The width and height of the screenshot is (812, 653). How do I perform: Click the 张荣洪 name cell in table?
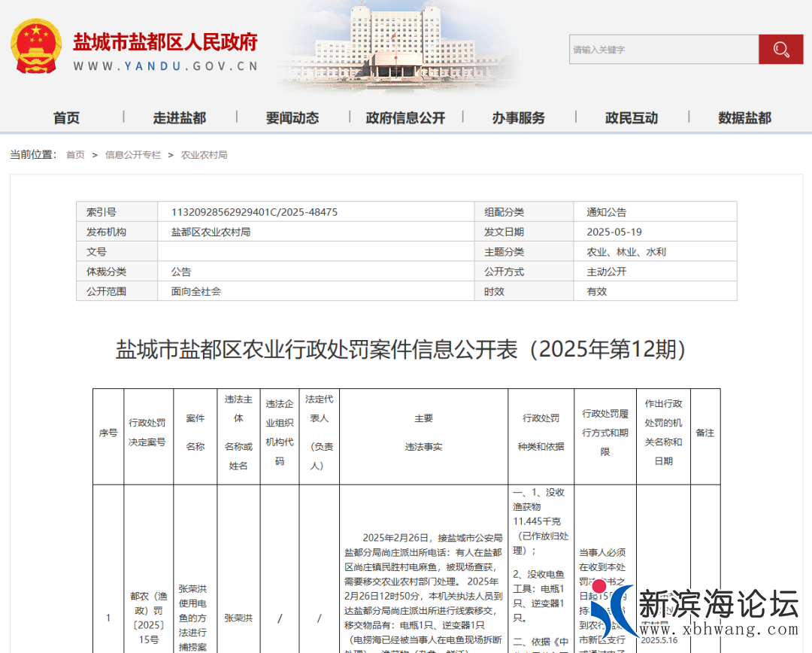(x=238, y=618)
